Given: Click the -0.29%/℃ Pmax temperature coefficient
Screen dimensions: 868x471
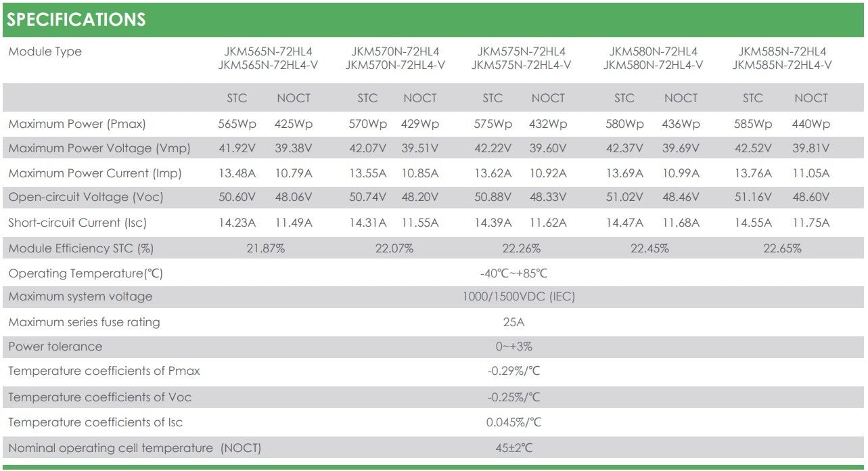Looking at the screenshot, I should (x=513, y=371).
